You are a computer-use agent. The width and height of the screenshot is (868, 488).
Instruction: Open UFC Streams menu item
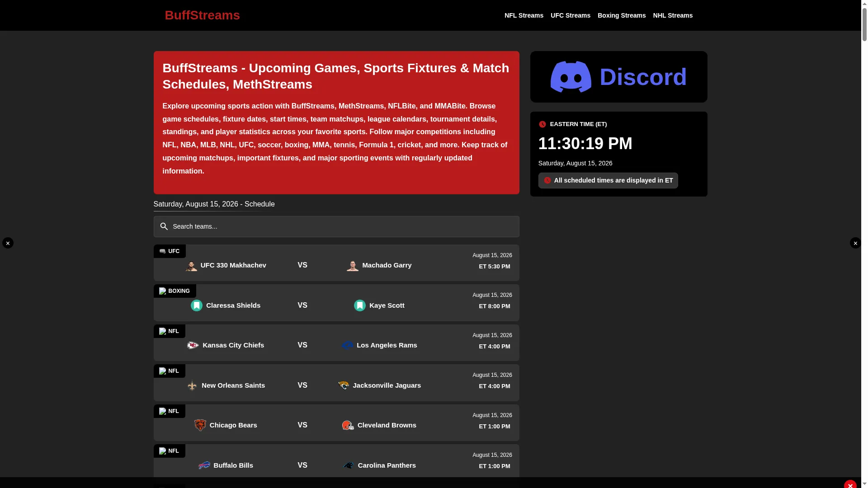[571, 15]
